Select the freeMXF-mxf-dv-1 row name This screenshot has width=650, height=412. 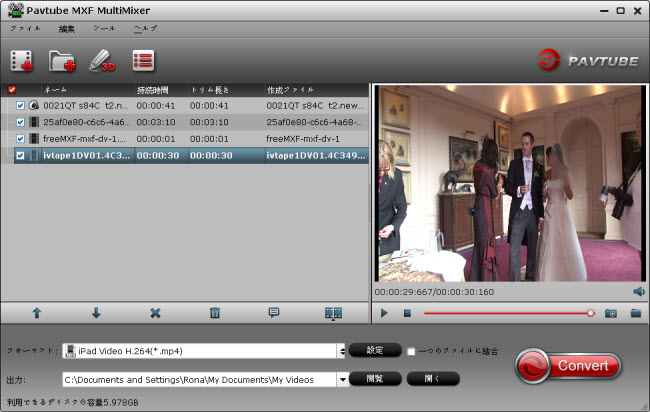coord(85,139)
